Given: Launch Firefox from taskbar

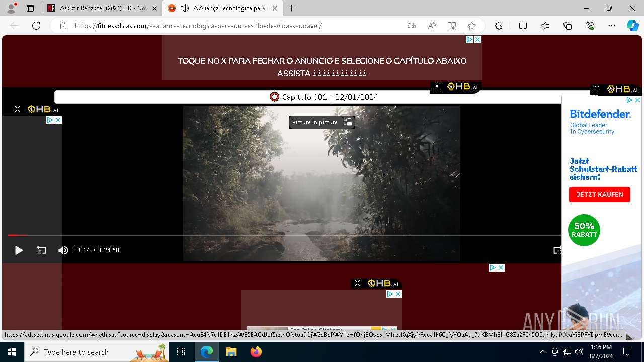Looking at the screenshot, I should pos(256,352).
